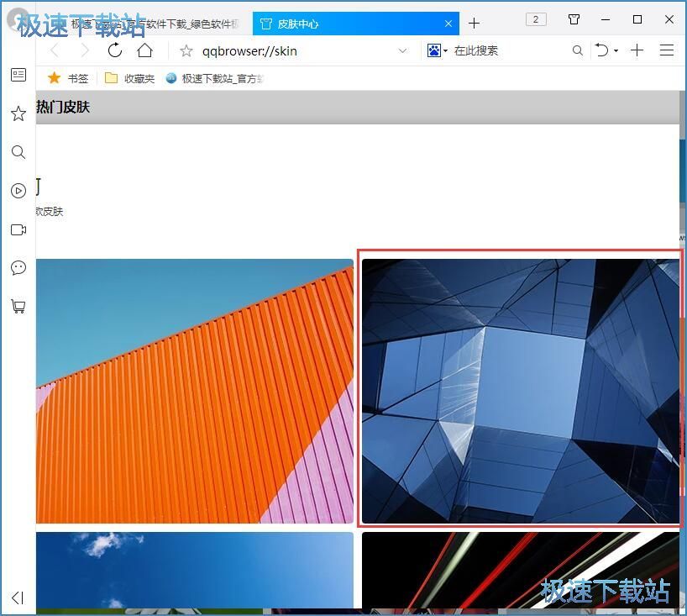
Task: Open the 收藏夹 bookmarks folder
Action: pyautogui.click(x=130, y=78)
